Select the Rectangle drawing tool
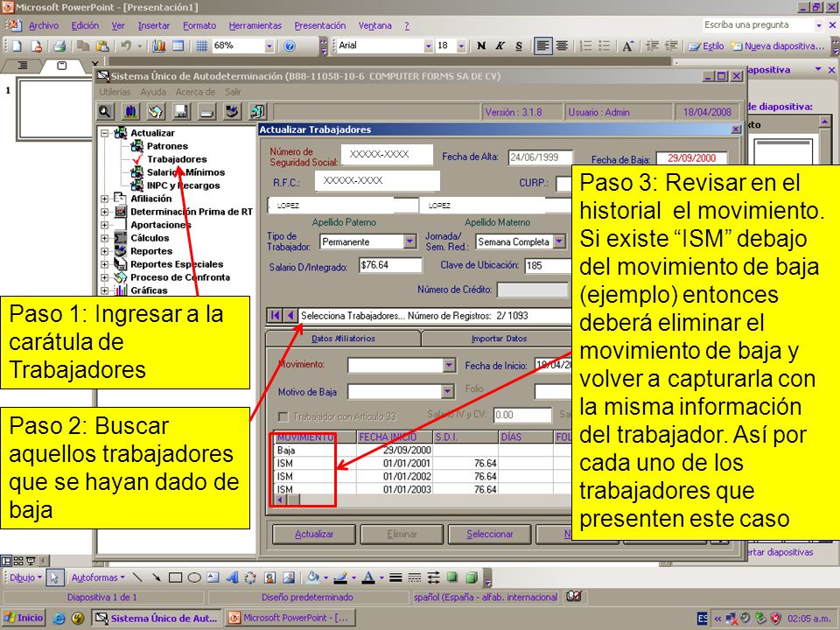This screenshot has height=630, width=840. 175,577
